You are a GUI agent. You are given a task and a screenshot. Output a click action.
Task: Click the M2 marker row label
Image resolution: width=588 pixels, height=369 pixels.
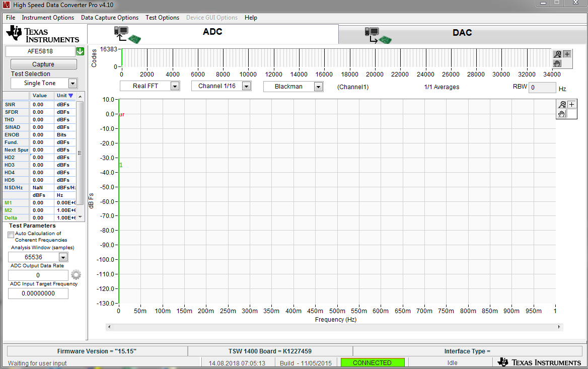coord(8,210)
